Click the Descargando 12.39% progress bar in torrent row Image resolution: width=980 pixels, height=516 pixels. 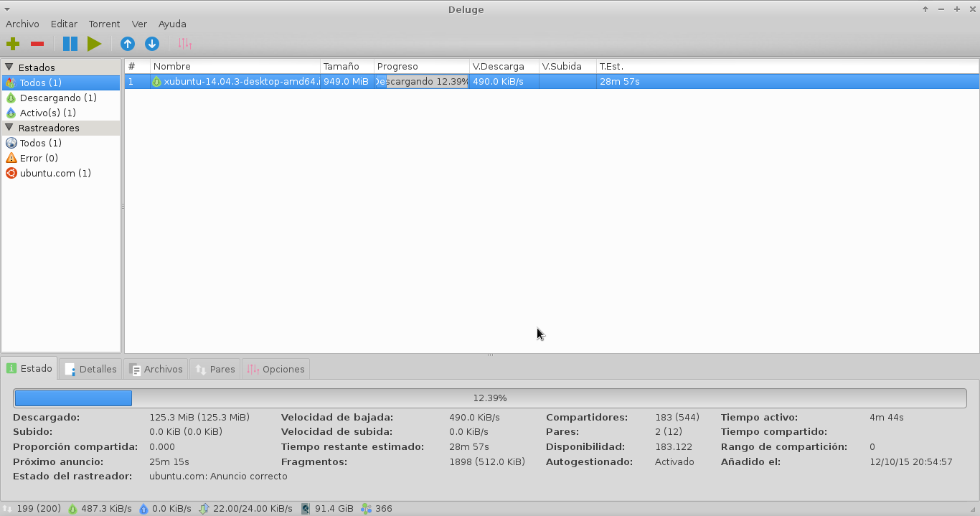point(422,82)
